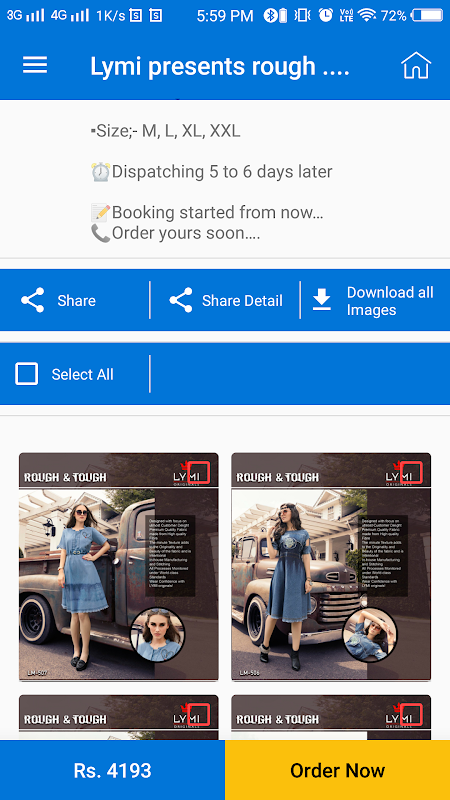Image resolution: width=450 pixels, height=800 pixels.
Task: Tap the vibrate mode status icon
Action: pos(302,15)
